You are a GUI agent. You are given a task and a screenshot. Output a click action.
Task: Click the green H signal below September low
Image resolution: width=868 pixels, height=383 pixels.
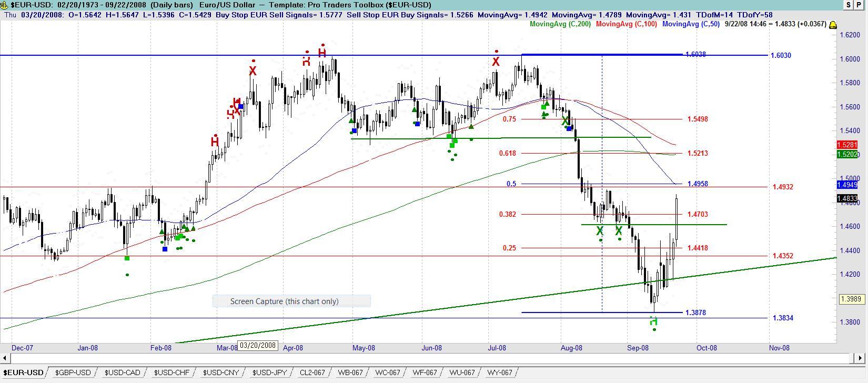click(653, 321)
